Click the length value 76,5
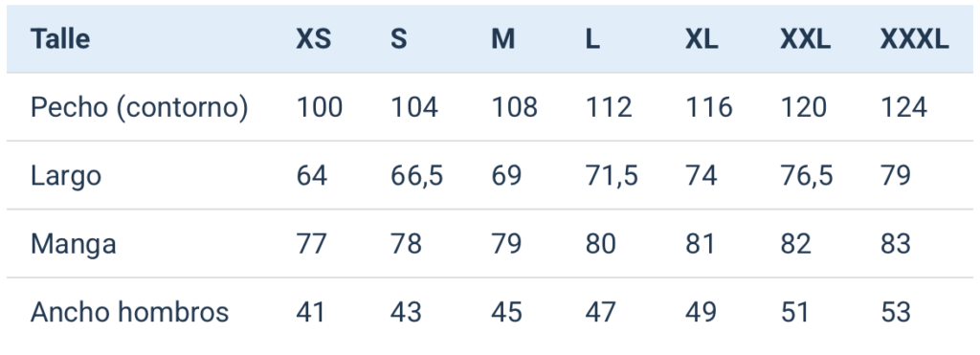Viewport: 980px width, 355px height. pos(806,176)
